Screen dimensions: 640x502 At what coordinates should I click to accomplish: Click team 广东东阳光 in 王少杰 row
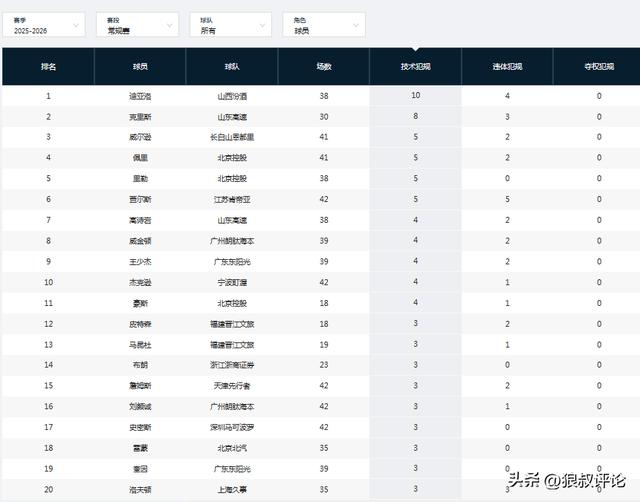pyautogui.click(x=232, y=262)
